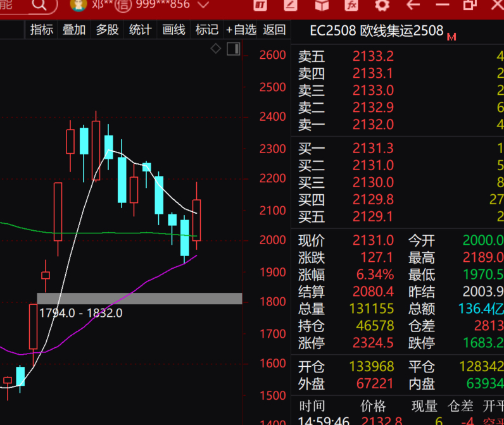
Task: Click the 总额 value 136.4亿
Action: 481,309
